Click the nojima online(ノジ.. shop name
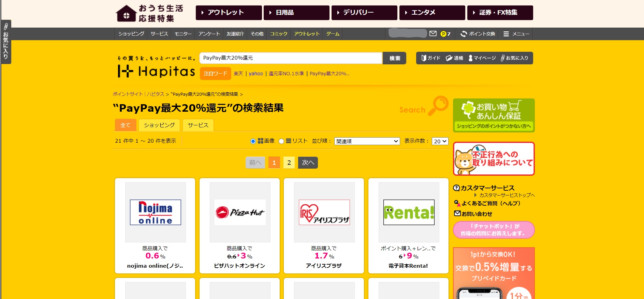 pos(155,266)
